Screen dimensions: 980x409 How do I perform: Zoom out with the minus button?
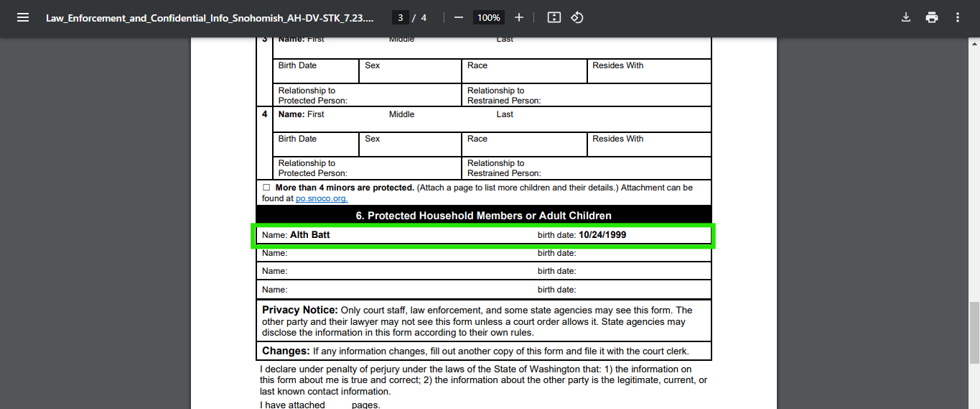tap(459, 17)
